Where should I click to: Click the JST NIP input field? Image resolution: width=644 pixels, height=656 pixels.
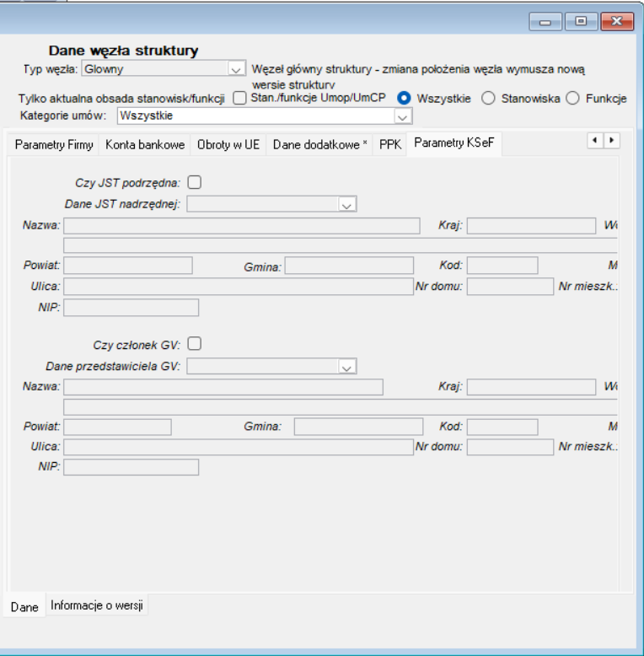[x=131, y=308]
